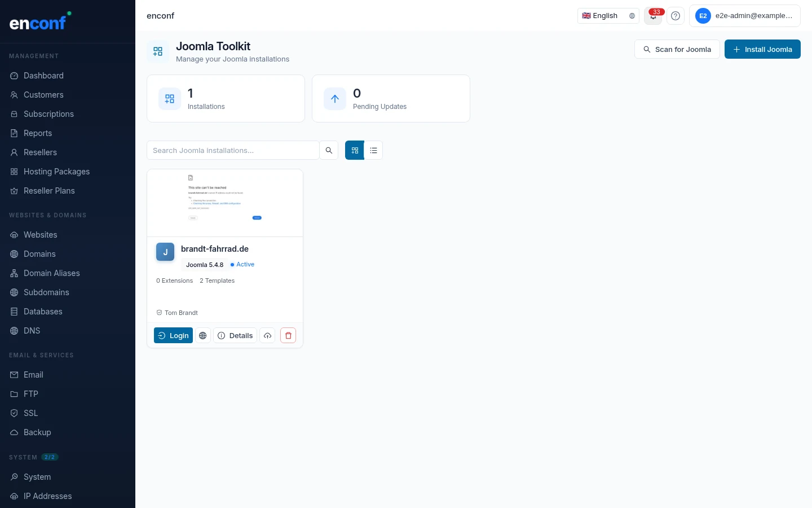Open the e2e-admin account menu
812x508 pixels.
pyautogui.click(x=745, y=16)
